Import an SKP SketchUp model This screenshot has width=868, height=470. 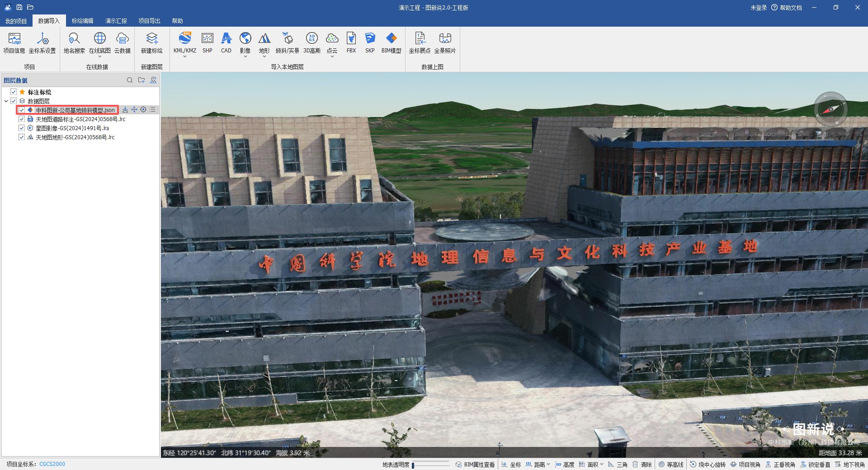pyautogui.click(x=370, y=43)
